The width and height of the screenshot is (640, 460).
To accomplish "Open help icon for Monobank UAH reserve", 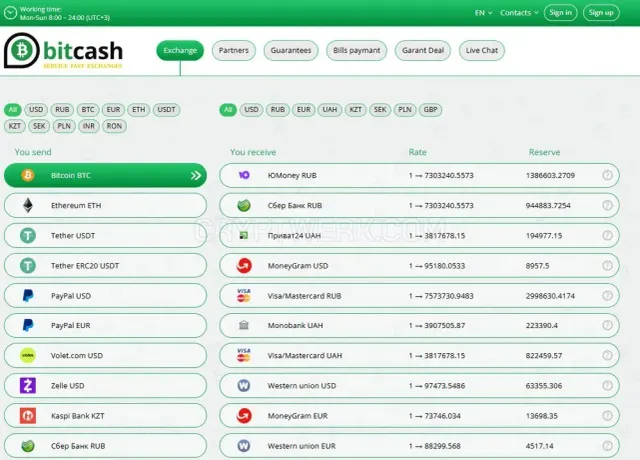I will tap(607, 325).
